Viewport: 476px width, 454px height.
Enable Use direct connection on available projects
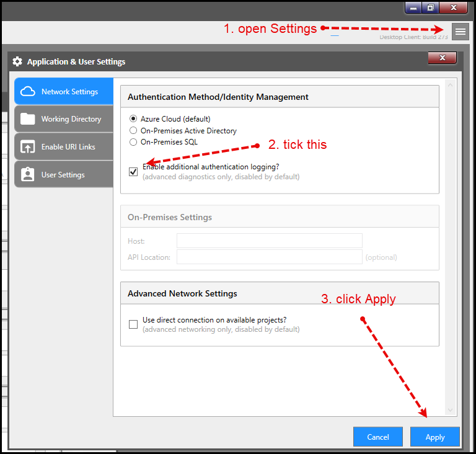[x=133, y=324]
